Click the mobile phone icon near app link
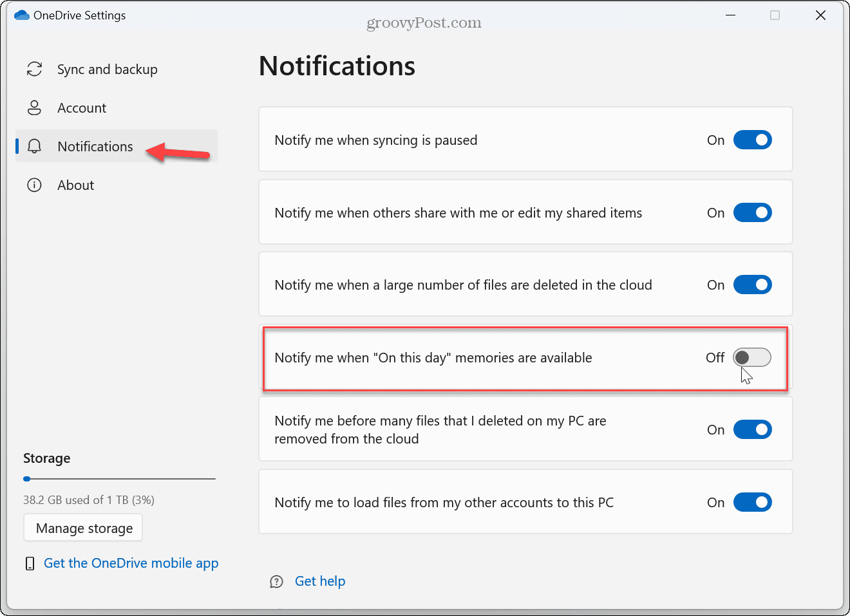The width and height of the screenshot is (850, 616). point(30,564)
